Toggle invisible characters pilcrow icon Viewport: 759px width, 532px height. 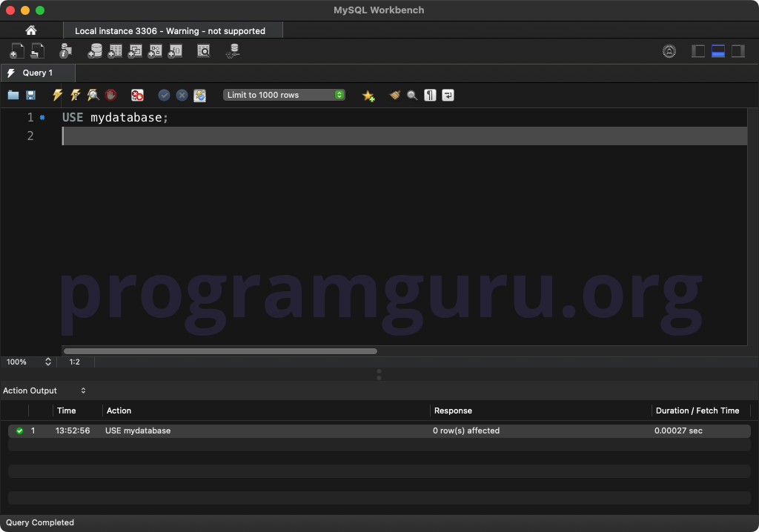(430, 95)
